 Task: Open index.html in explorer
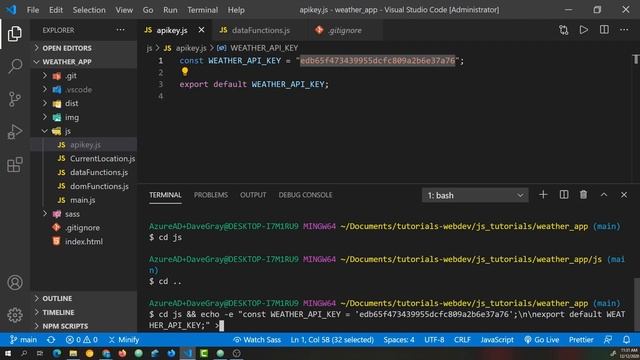pos(84,242)
